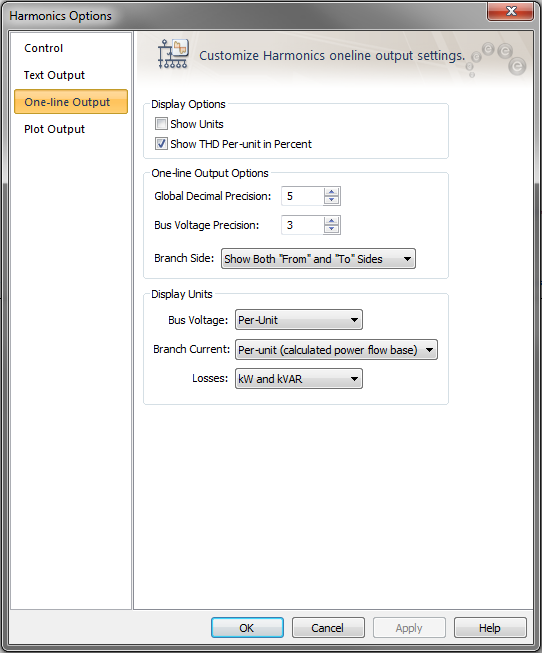The width and height of the screenshot is (542, 653).
Task: Select the One-line Output page
Action: [x=71, y=102]
